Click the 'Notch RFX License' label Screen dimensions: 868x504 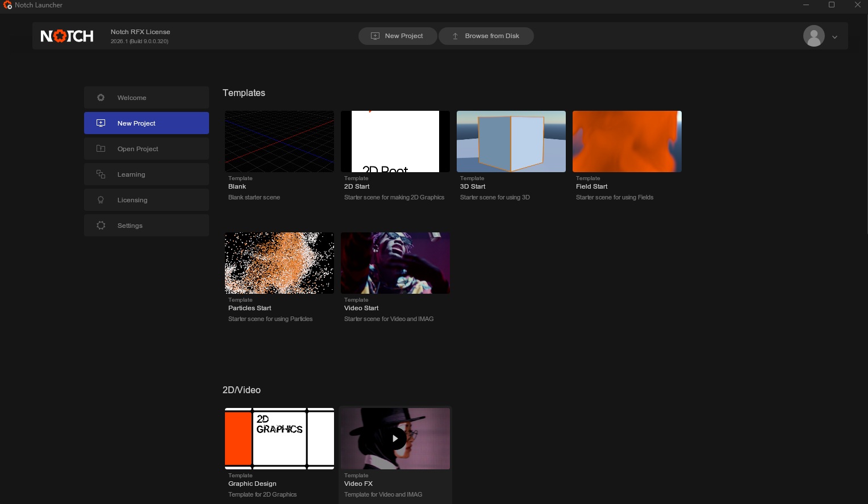tap(140, 32)
